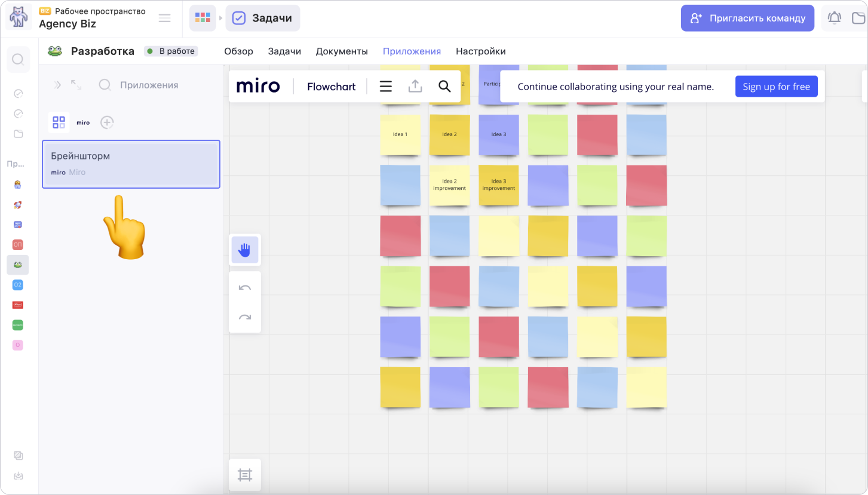Click the undo arrow in Miro

click(244, 288)
